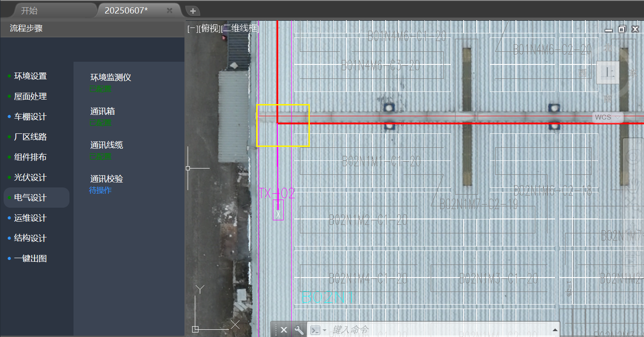Image resolution: width=644 pixels, height=337 pixels.
Task: Open the 俯视 view controls menu
Action: point(210,28)
